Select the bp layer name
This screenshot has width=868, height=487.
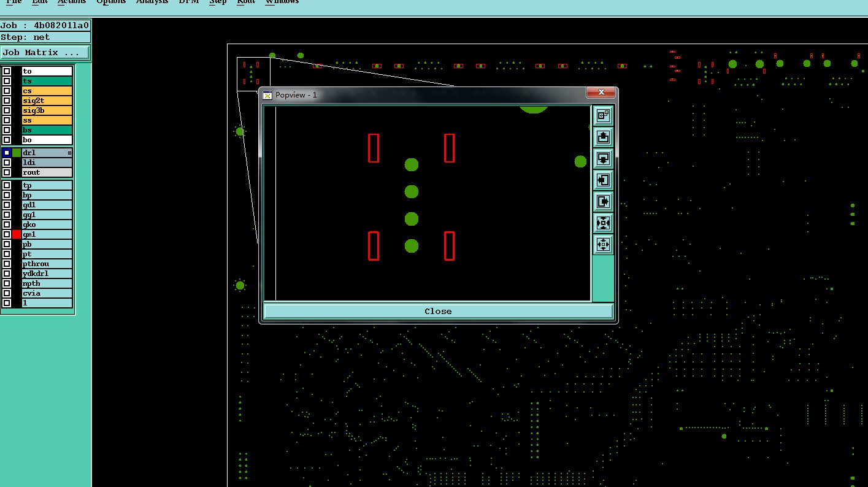pyautogui.click(x=47, y=195)
